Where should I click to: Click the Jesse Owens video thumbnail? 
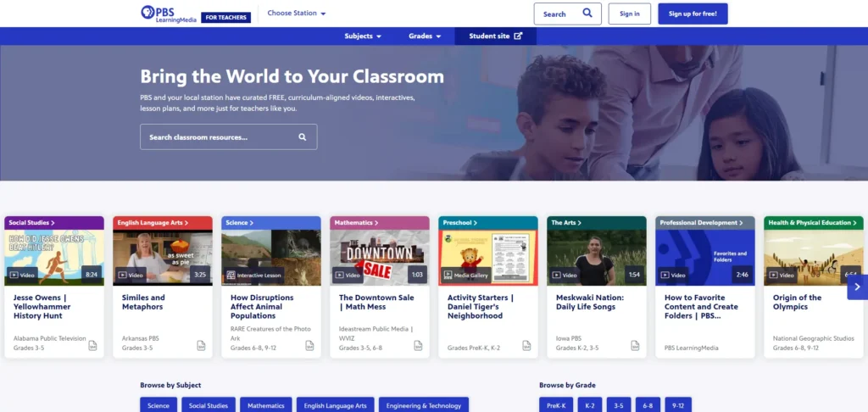pyautogui.click(x=54, y=258)
